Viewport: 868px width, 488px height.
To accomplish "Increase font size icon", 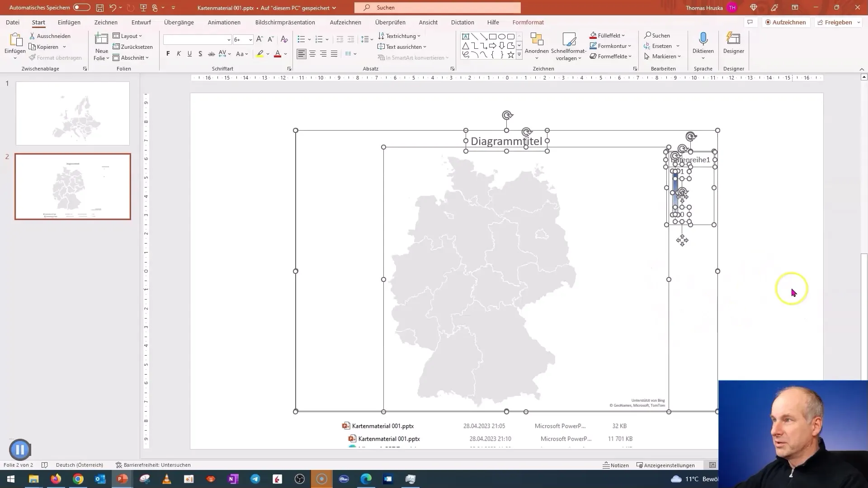I will tap(259, 39).
